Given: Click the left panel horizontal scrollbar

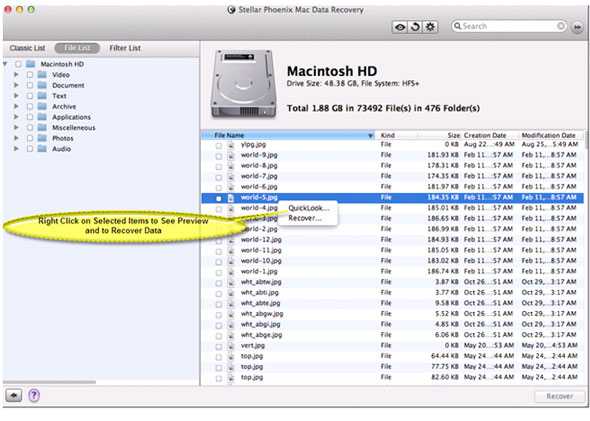Looking at the screenshot, I should coord(49,382).
